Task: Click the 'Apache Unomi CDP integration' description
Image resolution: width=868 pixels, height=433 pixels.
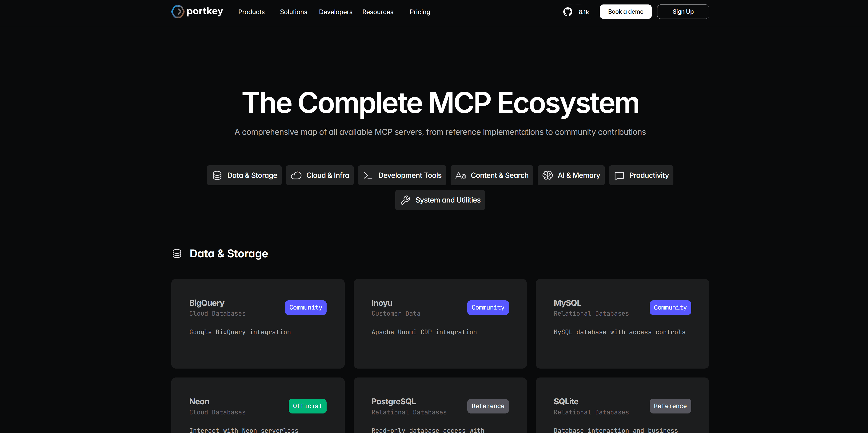Action: pos(424,332)
